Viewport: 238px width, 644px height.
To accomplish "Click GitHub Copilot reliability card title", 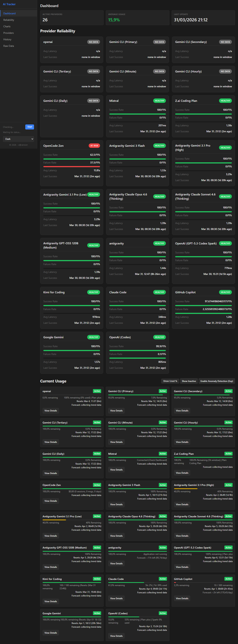I will point(185,292).
